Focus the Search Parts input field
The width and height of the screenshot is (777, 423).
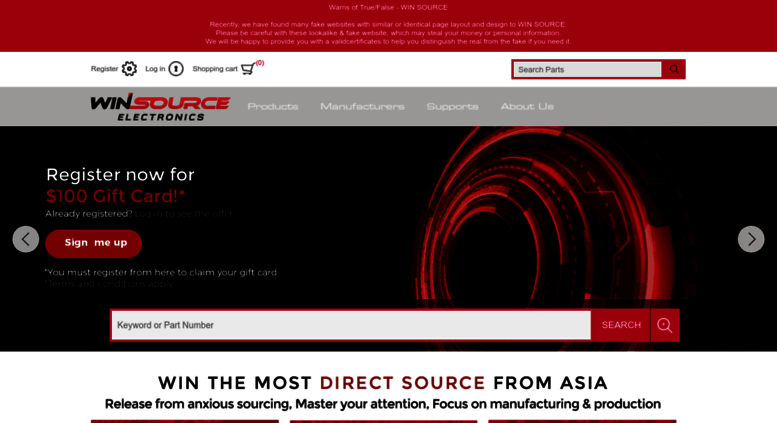[x=587, y=69]
